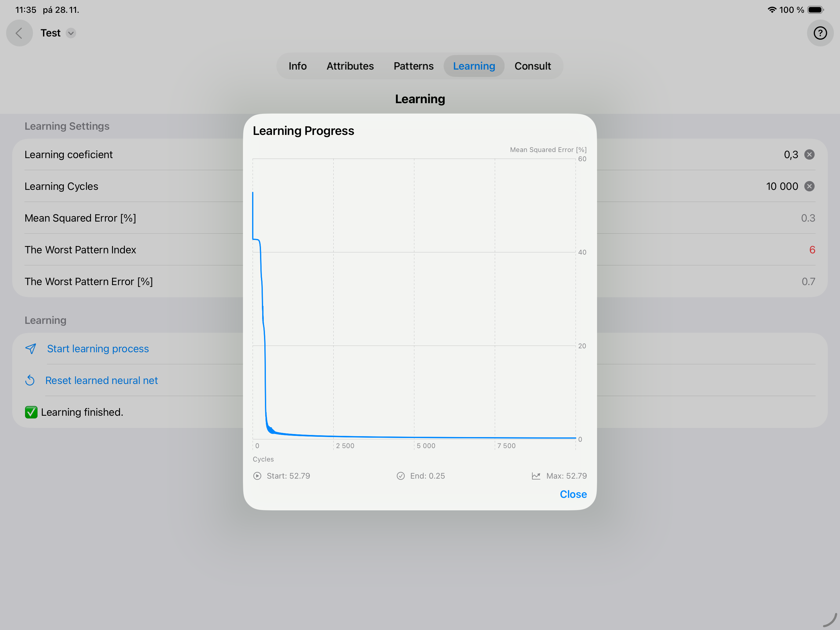Screen dimensions: 840x630
Task: Switch to the Info tab
Action: click(297, 66)
